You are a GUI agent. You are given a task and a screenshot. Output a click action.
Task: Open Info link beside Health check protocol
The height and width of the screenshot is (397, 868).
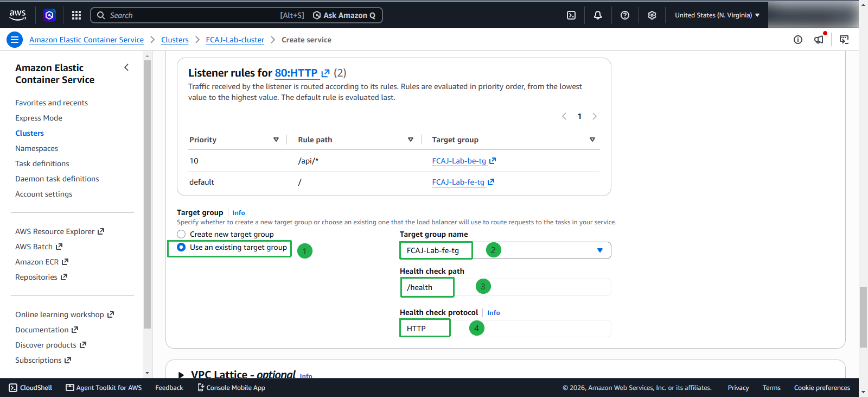click(x=494, y=313)
